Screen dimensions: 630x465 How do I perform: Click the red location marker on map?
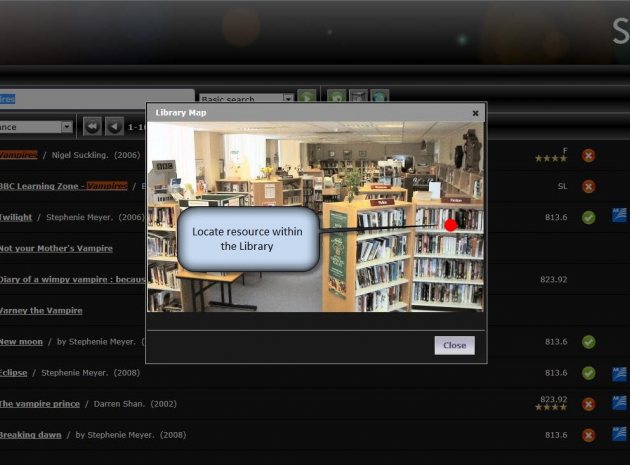(451, 225)
